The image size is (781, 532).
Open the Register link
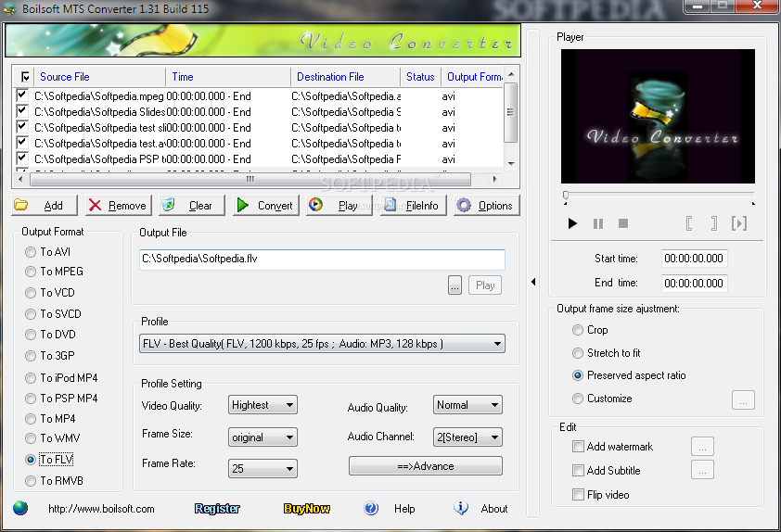pyautogui.click(x=217, y=508)
